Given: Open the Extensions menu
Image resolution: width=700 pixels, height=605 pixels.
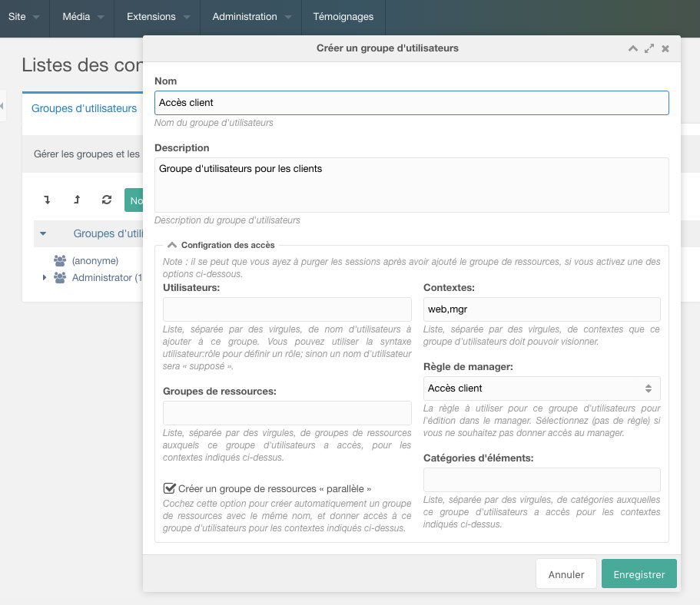Looking at the screenshot, I should pos(158,17).
